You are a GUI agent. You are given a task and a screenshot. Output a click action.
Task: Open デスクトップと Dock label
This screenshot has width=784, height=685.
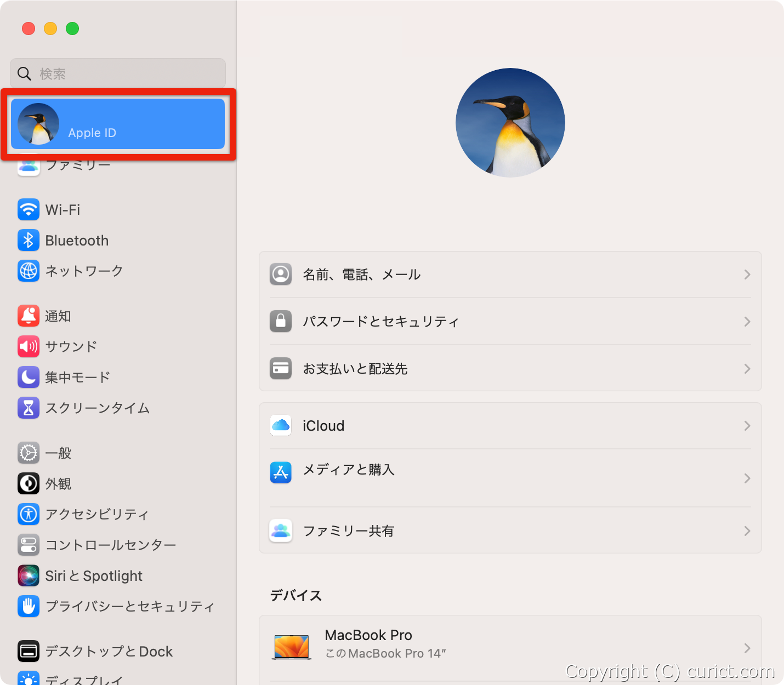click(109, 651)
